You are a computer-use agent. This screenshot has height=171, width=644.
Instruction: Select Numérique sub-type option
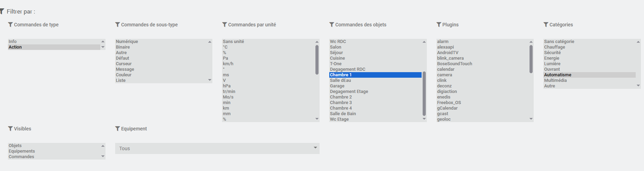click(x=127, y=42)
